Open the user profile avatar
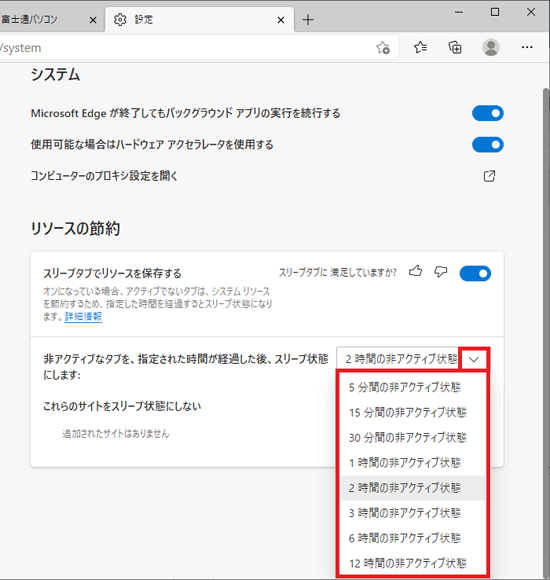 point(491,47)
